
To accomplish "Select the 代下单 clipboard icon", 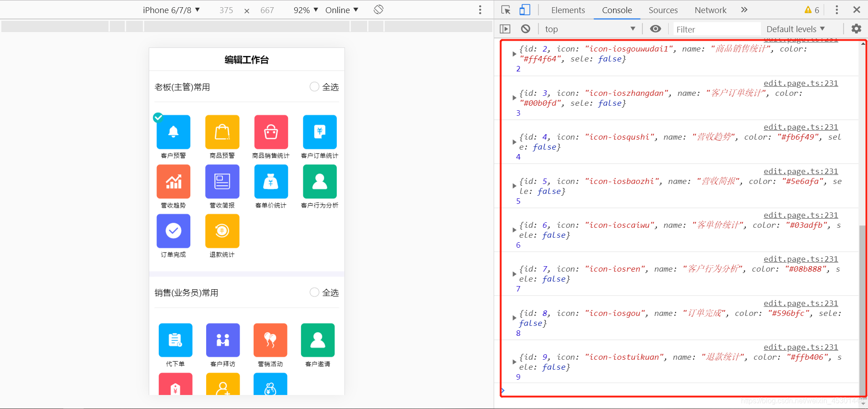I will click(175, 340).
